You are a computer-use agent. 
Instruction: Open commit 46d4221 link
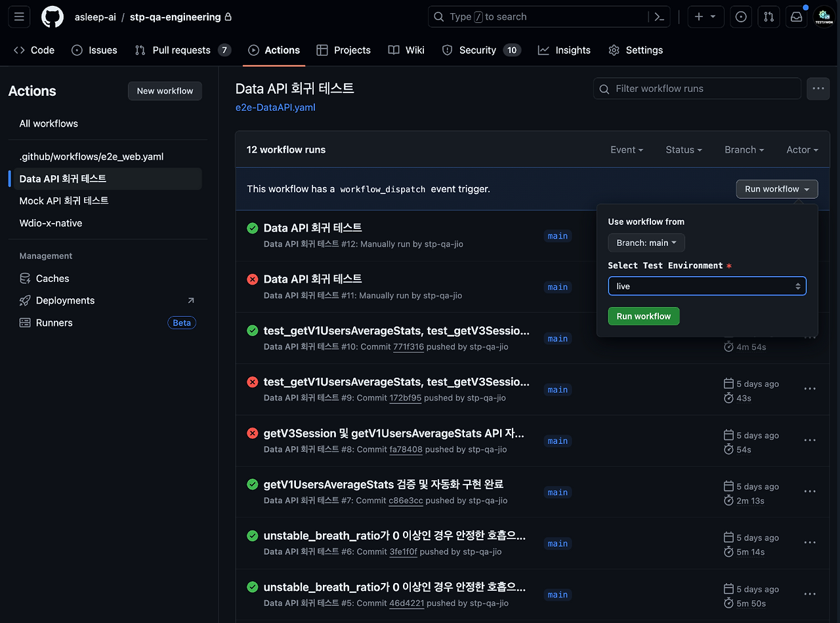click(x=408, y=603)
